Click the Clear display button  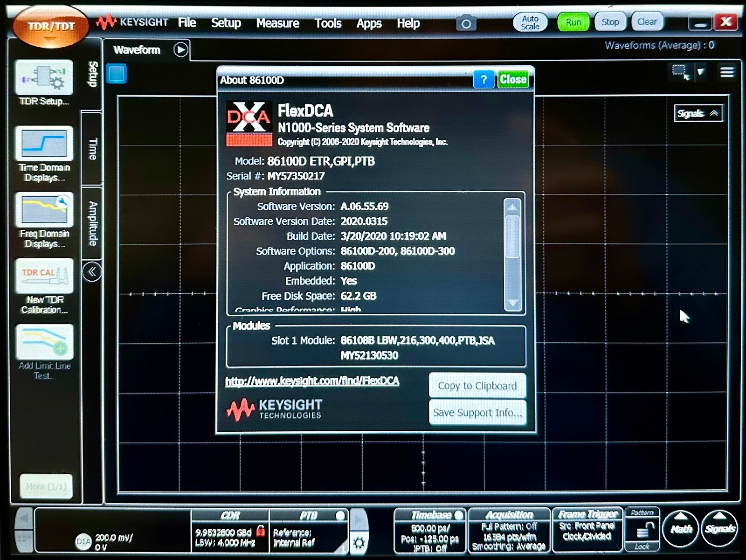point(647,21)
